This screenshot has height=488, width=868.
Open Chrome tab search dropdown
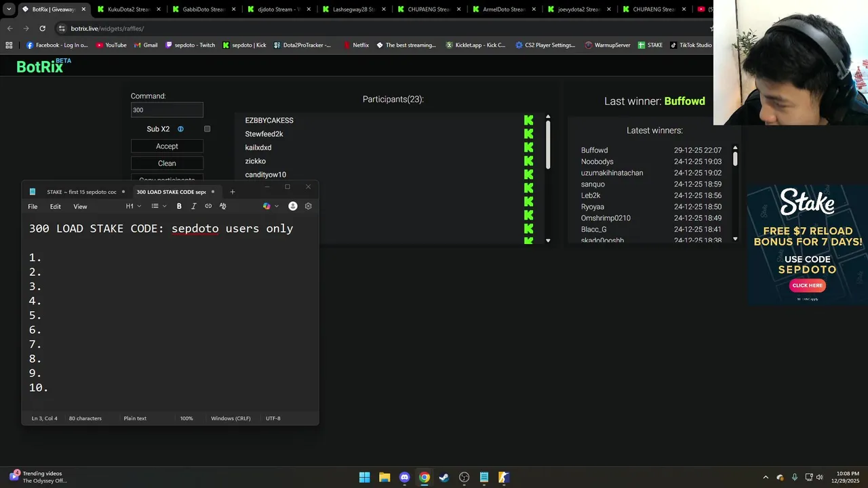pos(9,9)
